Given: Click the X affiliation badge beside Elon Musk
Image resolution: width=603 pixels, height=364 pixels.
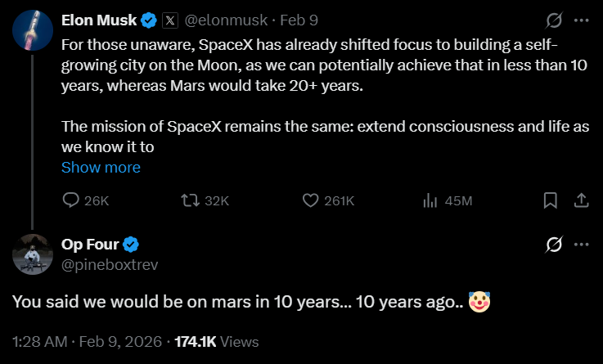Looking at the screenshot, I should (169, 20).
